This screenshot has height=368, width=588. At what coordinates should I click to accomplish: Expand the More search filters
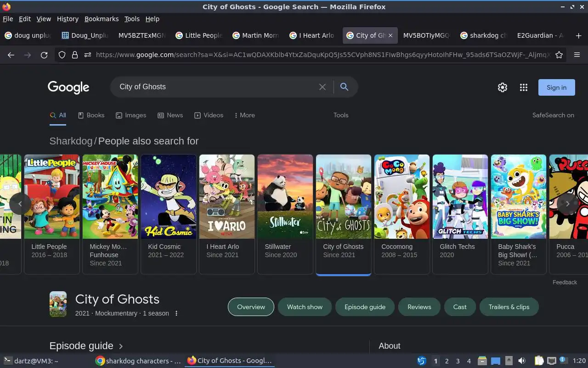[x=244, y=115]
